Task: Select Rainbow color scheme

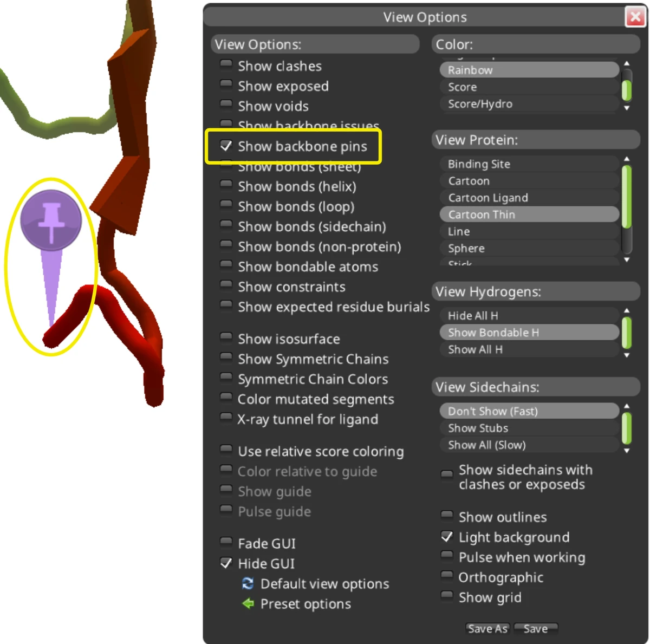Action: (x=529, y=69)
